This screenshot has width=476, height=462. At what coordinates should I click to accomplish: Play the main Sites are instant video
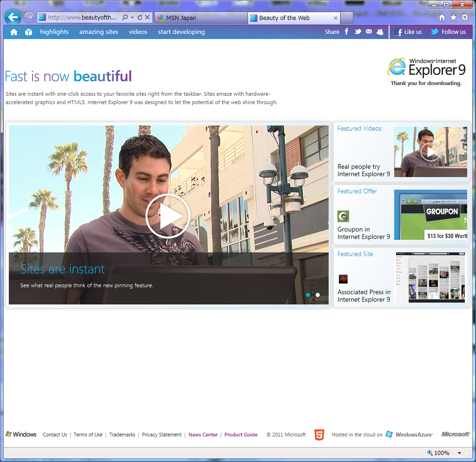[168, 216]
